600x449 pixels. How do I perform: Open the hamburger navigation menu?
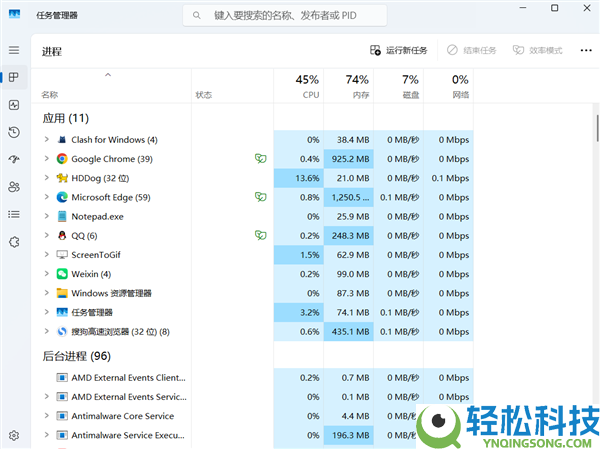pyautogui.click(x=14, y=50)
